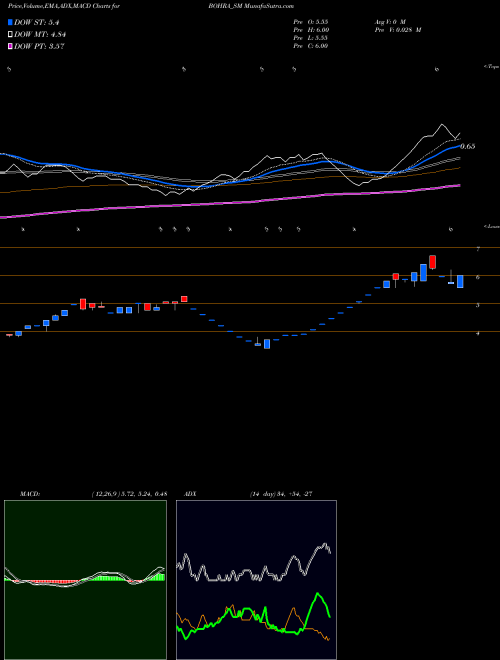Image resolution: width=500 pixels, height=660 pixels.
Task: Open the ADX indicator panel
Action: 256,580
